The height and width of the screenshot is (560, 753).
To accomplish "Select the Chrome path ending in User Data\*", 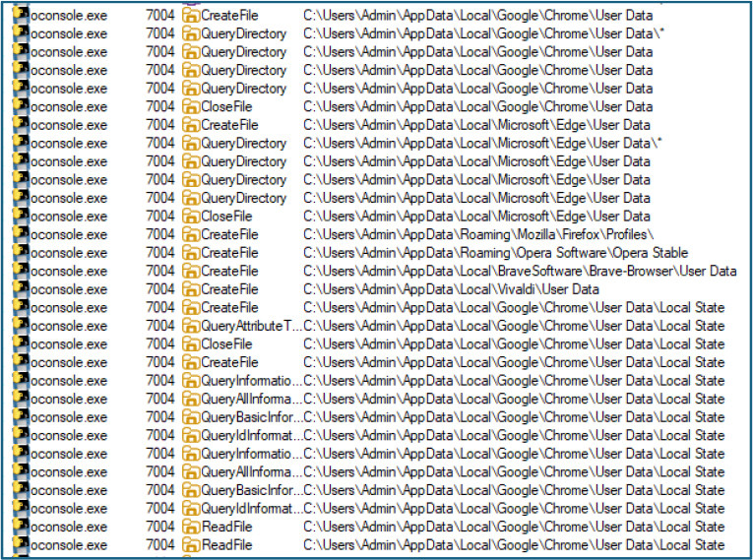I will coord(483,33).
